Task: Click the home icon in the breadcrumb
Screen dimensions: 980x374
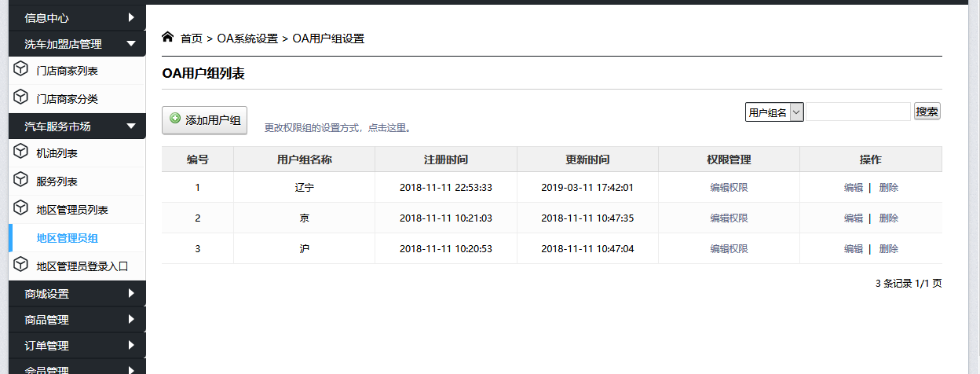Action: click(x=167, y=37)
